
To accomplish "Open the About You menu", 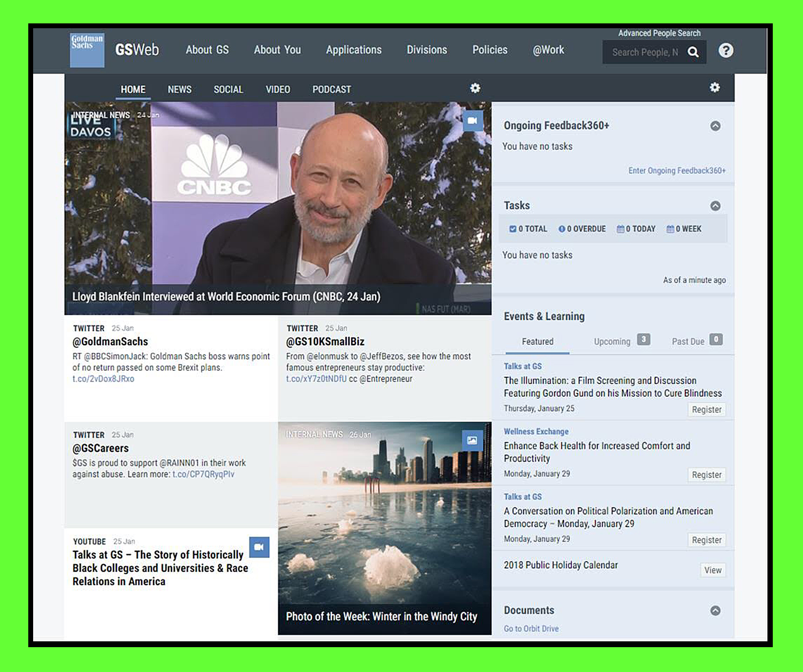I will coord(277,50).
